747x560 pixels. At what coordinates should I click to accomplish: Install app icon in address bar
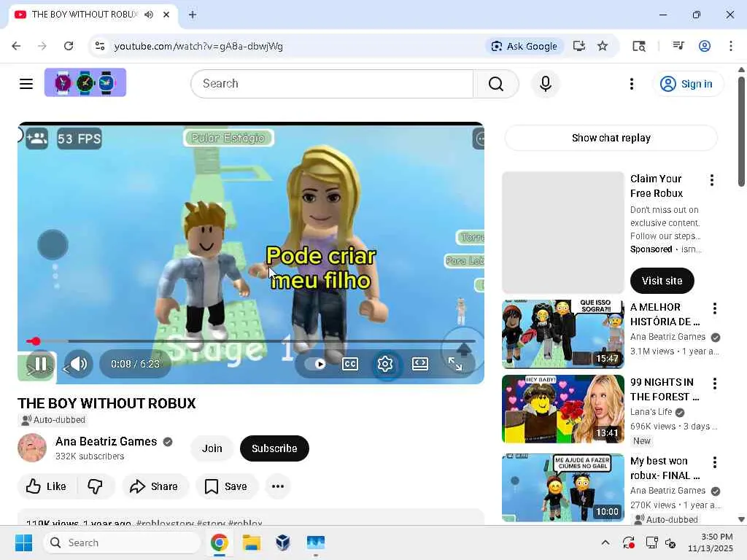click(x=579, y=46)
